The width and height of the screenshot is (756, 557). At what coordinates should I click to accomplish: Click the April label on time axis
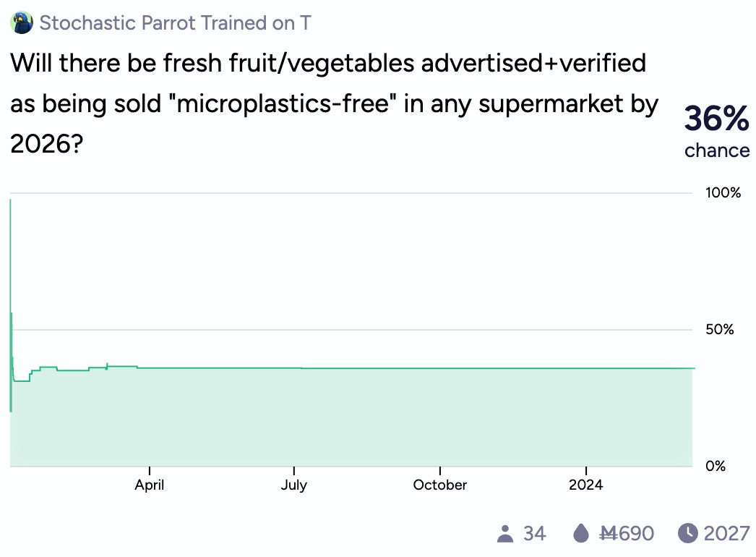point(149,485)
